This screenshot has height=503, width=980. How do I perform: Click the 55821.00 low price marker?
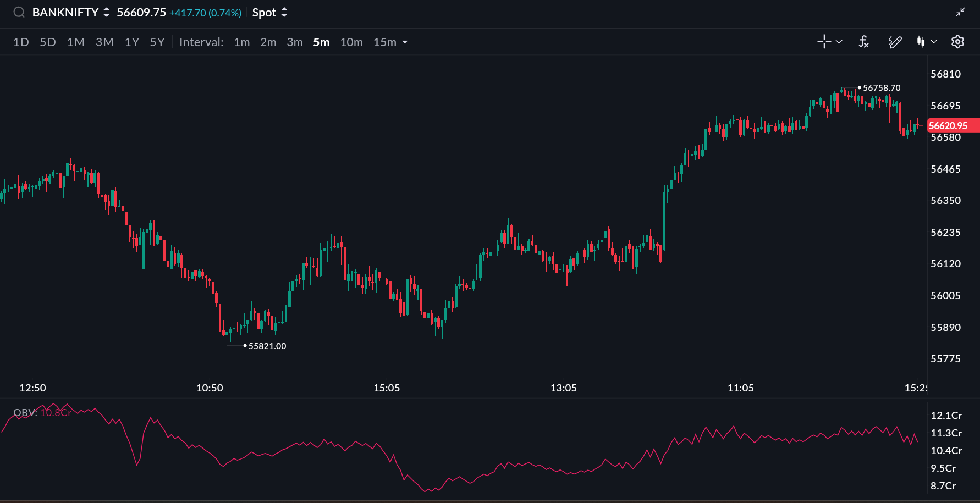[x=267, y=346]
